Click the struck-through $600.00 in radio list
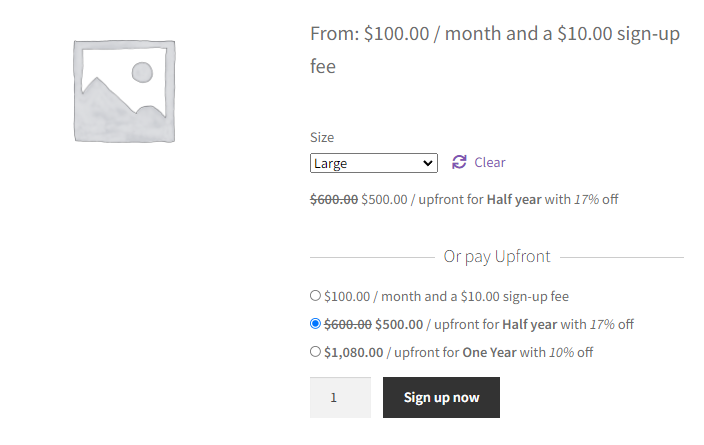 (348, 324)
